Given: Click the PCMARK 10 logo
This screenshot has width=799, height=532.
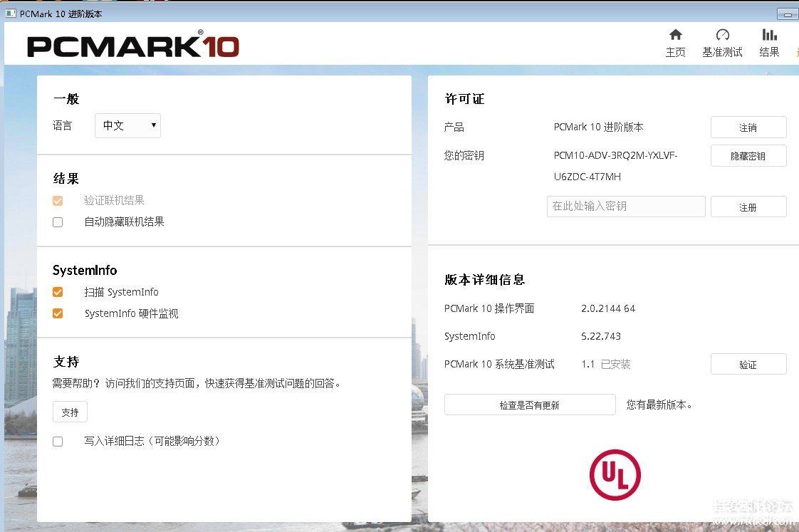Looking at the screenshot, I should [x=132, y=45].
